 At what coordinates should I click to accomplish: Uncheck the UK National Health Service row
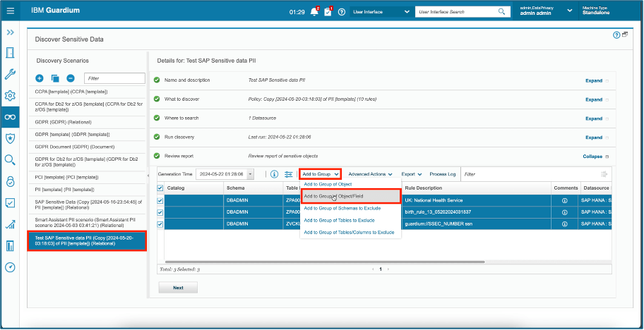[160, 200]
